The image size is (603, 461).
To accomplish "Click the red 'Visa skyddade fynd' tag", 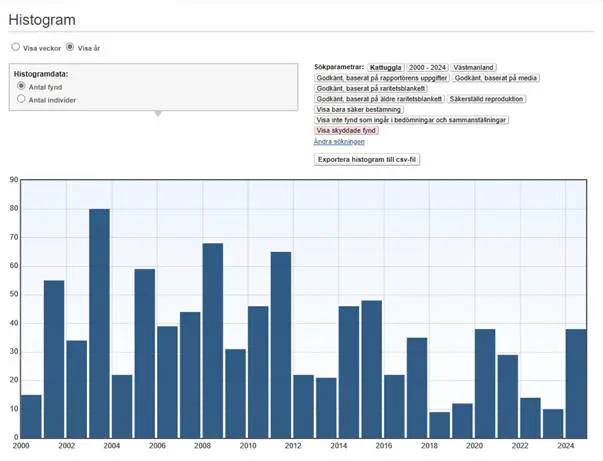I will [x=348, y=130].
